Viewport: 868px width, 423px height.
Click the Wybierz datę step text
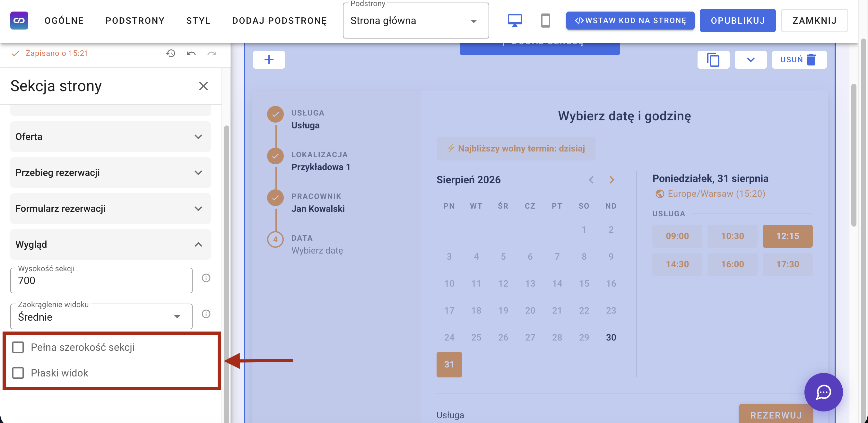[317, 251]
